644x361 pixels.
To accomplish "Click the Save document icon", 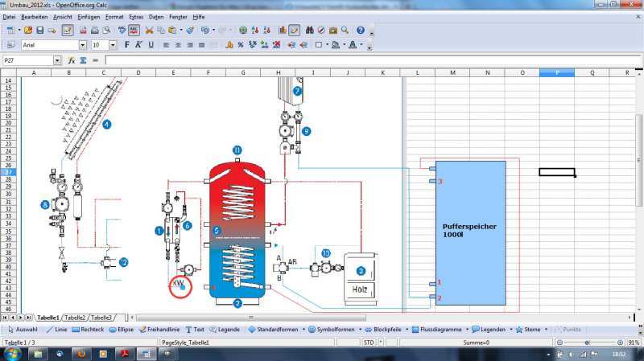I will [39, 31].
